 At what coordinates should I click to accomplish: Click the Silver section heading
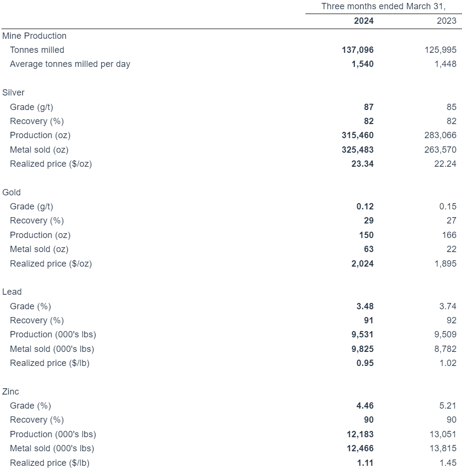point(13,92)
